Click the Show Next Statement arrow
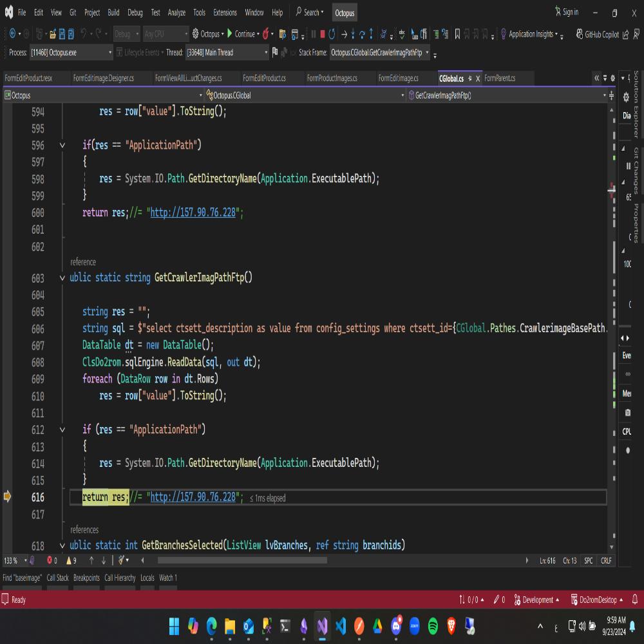This screenshot has width=644, height=644. (x=344, y=34)
